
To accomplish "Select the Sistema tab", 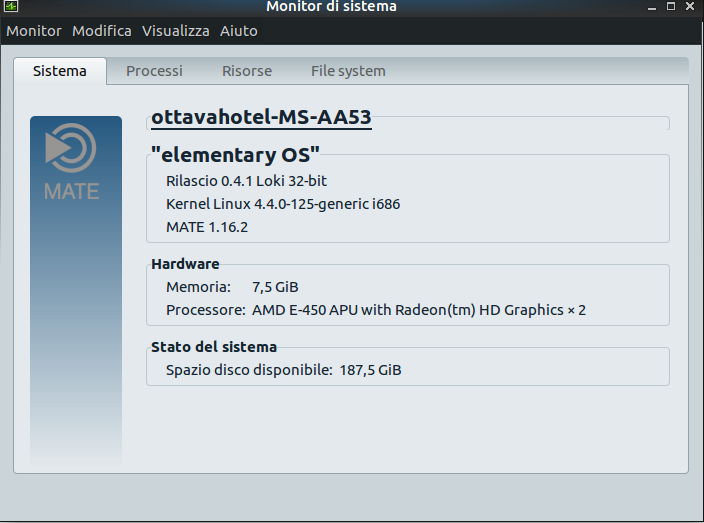I will click(60, 71).
